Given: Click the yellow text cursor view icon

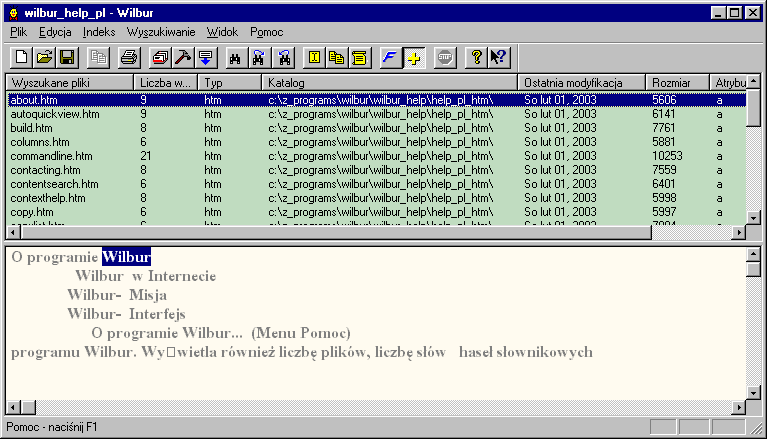Looking at the screenshot, I should [314, 58].
